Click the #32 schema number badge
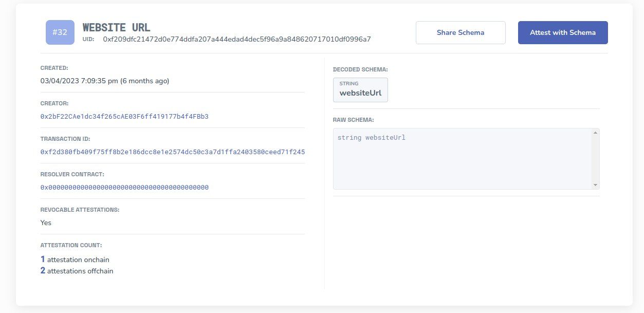The width and height of the screenshot is (644, 313). pyautogui.click(x=60, y=32)
